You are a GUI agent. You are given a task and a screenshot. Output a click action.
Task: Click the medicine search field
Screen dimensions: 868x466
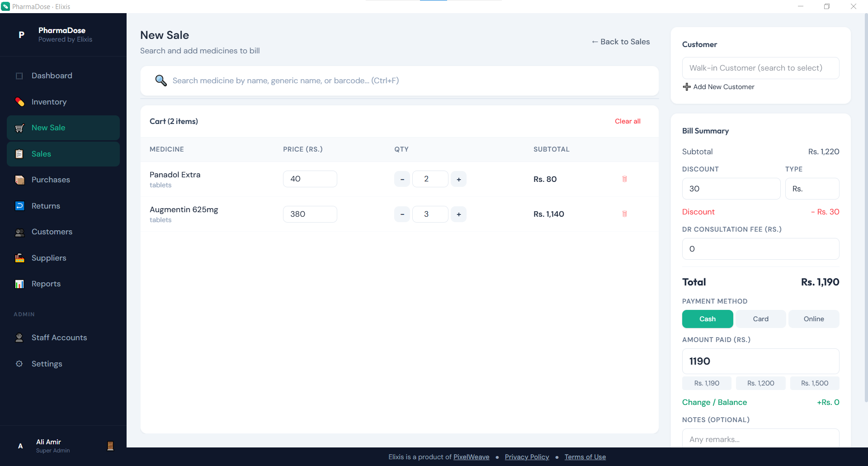399,81
